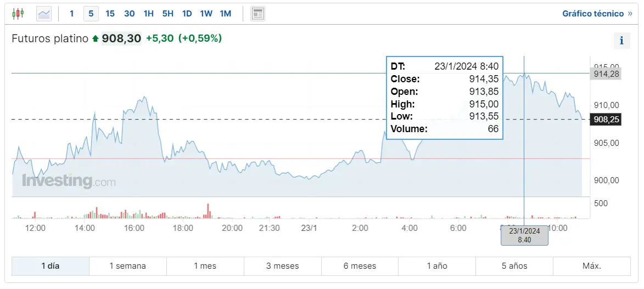This screenshot has width=644, height=289.
Task: Change interval to 1D
Action: coord(187,14)
